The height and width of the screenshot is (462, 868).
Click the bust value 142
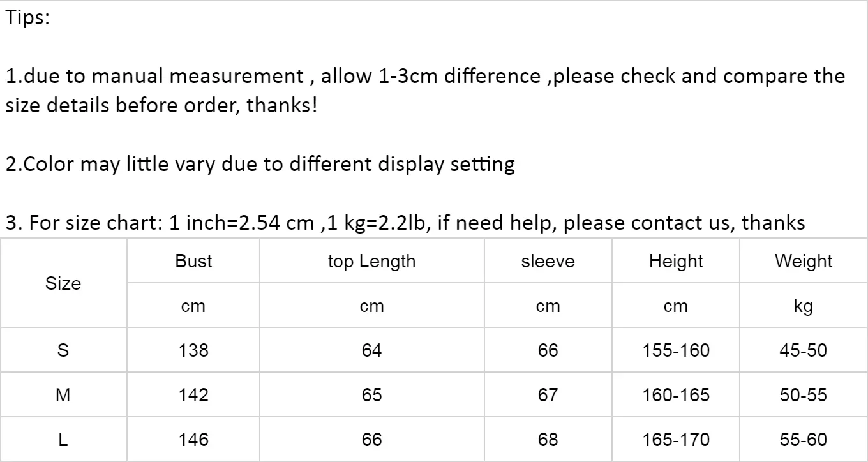pos(193,395)
